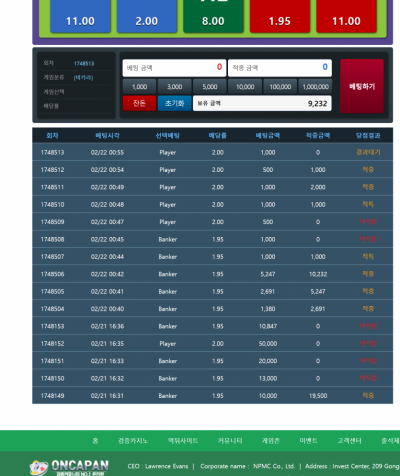This screenshot has width=400, height=476.
Task: Select the green 8.00 tie odds tile
Action: (x=213, y=16)
